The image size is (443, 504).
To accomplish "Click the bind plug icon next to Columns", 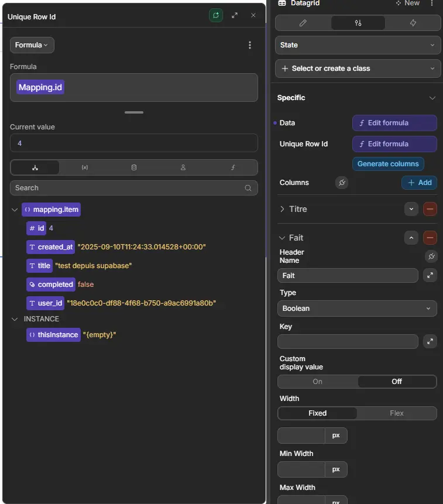I will tap(342, 183).
